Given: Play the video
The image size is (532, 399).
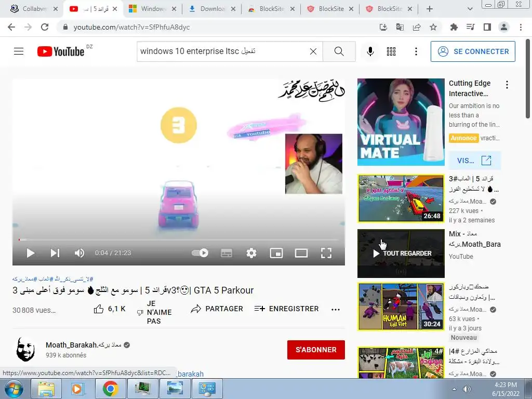Looking at the screenshot, I should pos(31,253).
